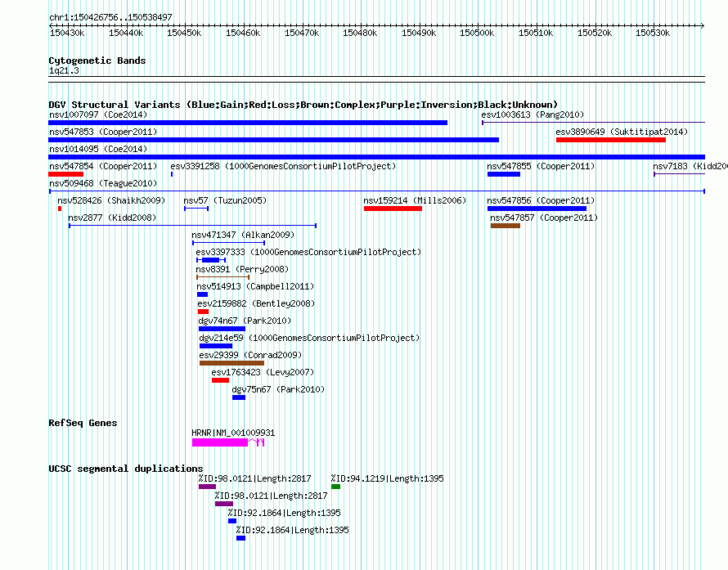Click the nsv1007097 (Coe2014) blue gain bar
The width and height of the screenshot is (728, 570).
pyautogui.click(x=248, y=123)
